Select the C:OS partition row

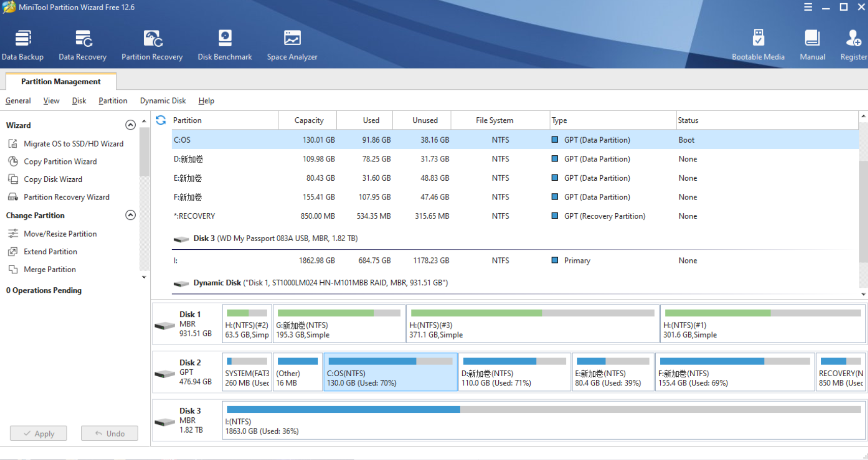tap(515, 140)
